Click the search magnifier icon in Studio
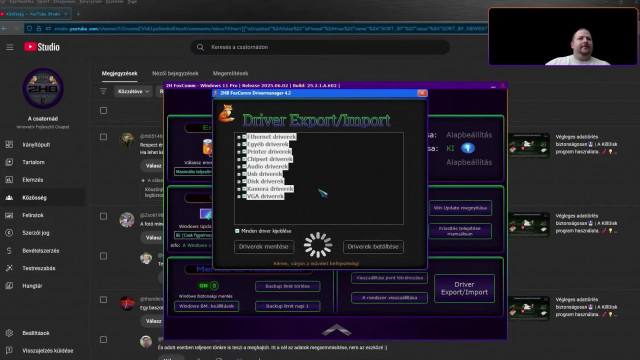Screen dimensions: 640x360 click(200, 47)
